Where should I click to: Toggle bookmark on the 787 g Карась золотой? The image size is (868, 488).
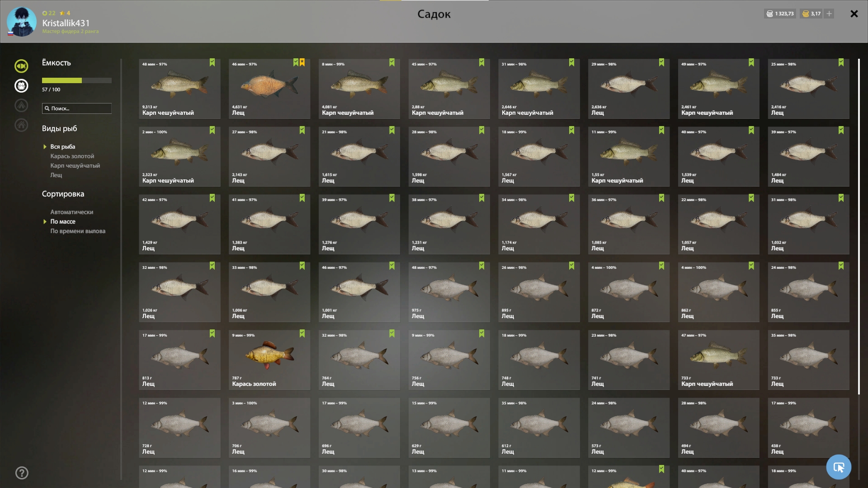click(x=302, y=334)
